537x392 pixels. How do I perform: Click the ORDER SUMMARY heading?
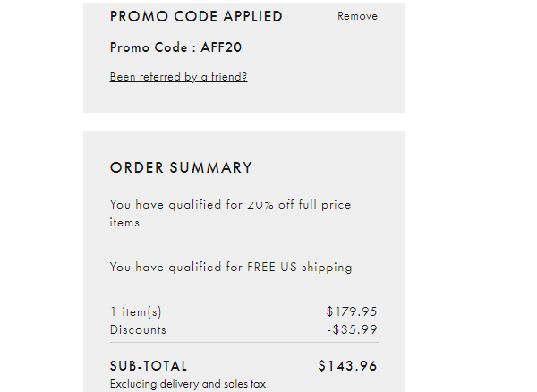(181, 167)
